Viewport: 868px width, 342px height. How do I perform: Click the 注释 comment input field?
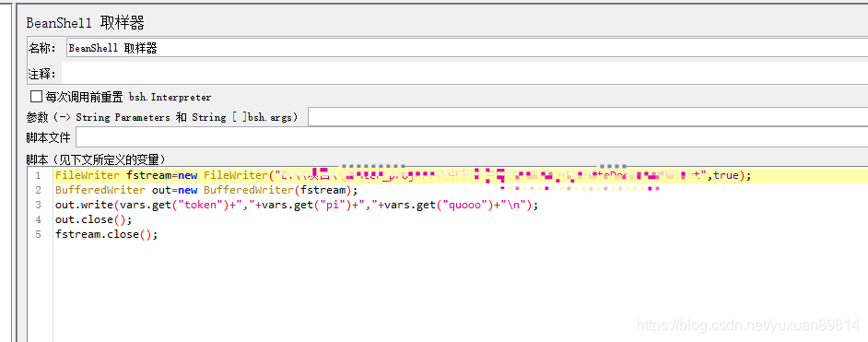click(463, 73)
